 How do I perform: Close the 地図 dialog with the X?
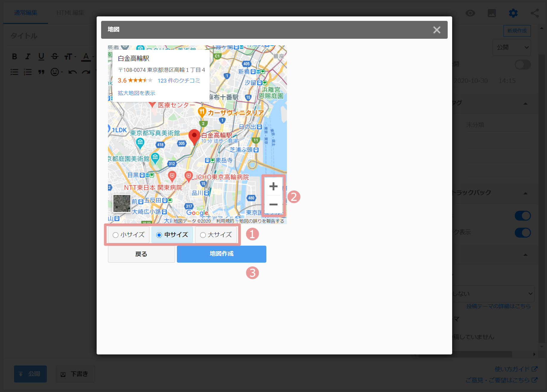pos(437,30)
